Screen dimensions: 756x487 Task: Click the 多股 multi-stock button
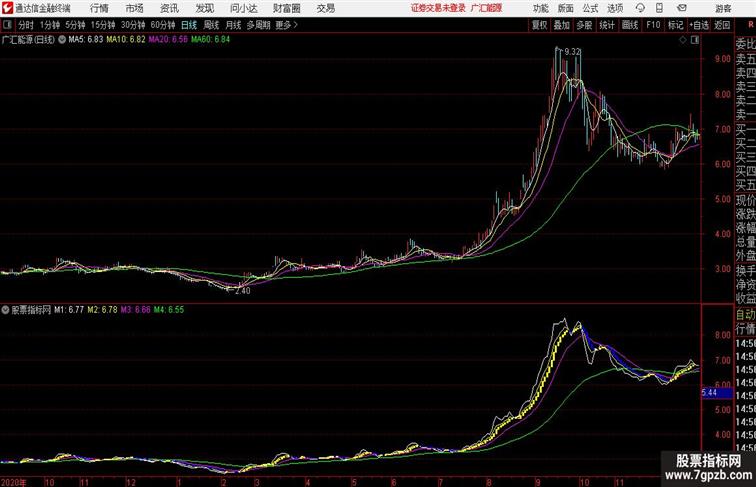click(584, 25)
